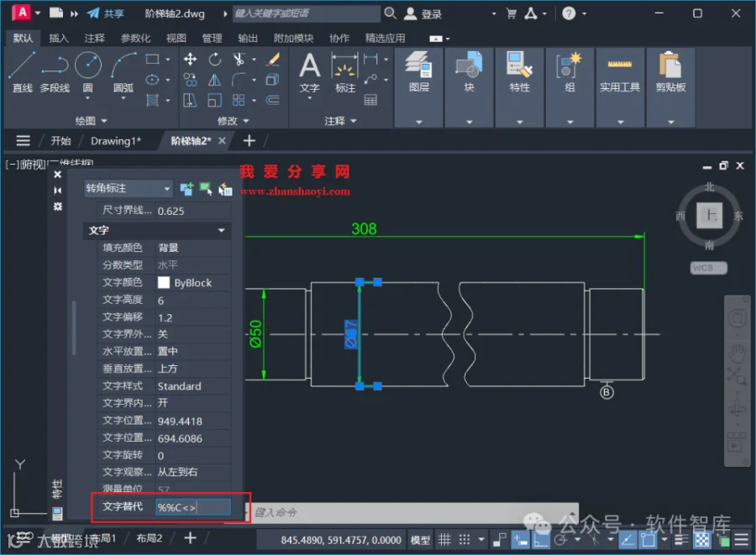Viewport: 756px width, 555px height.
Task: Click the 文字替代 text override input field
Action: click(193, 507)
